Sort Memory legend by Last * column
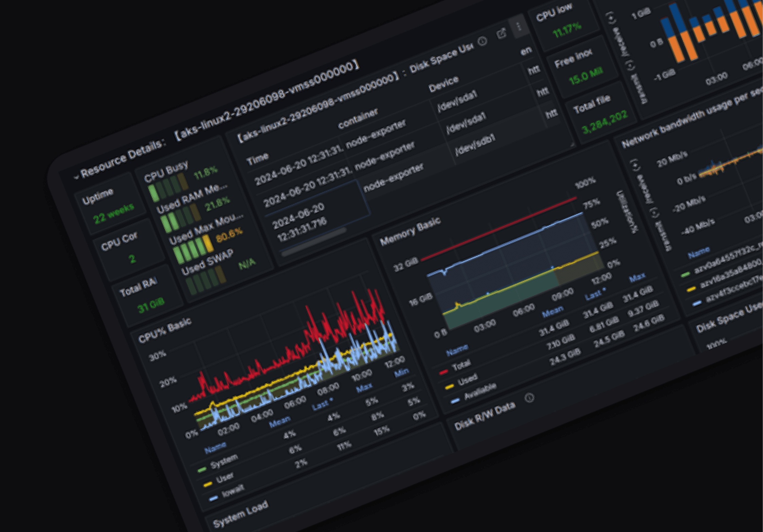Viewport: 763px width, 532px height. (595, 294)
